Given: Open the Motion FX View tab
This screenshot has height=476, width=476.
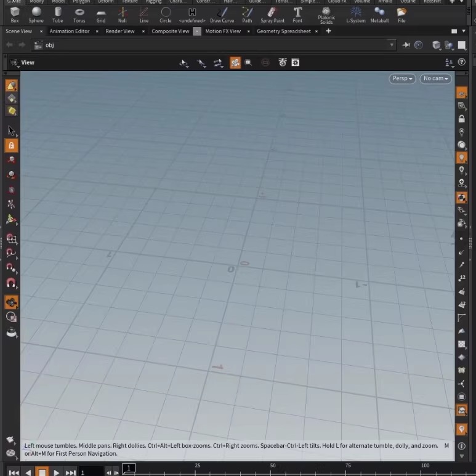Looking at the screenshot, I should [x=223, y=31].
